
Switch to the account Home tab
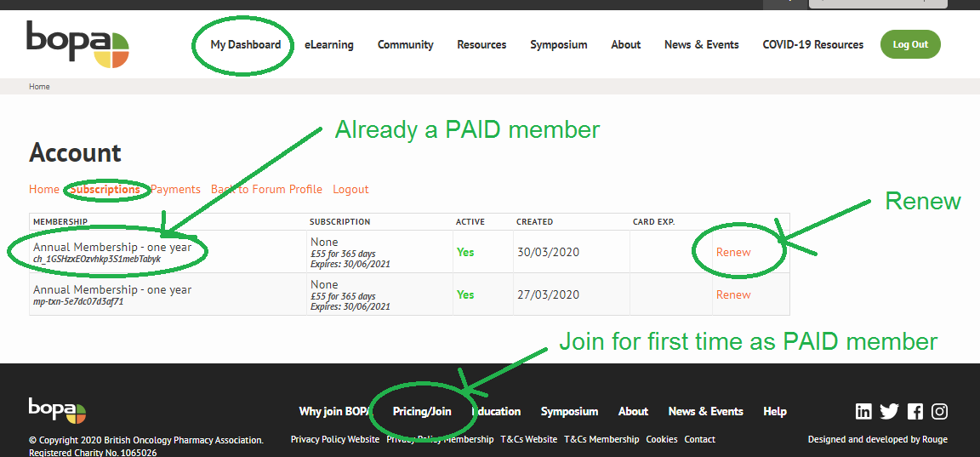43,189
